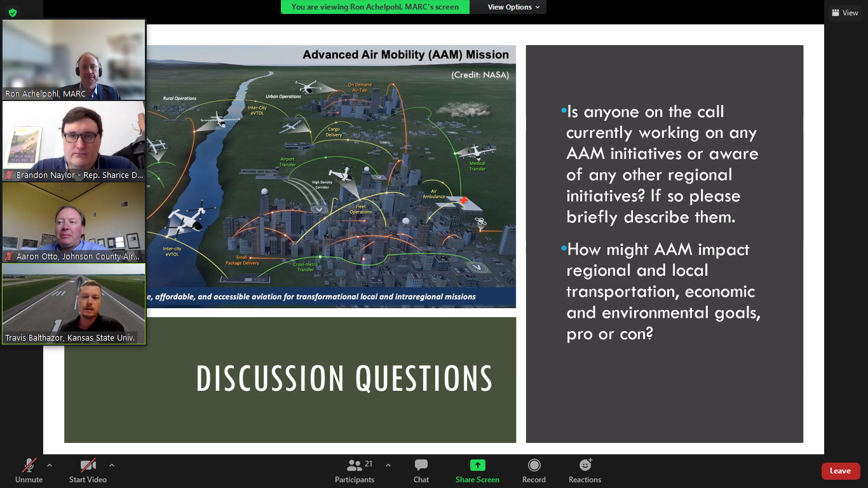The height and width of the screenshot is (488, 868).
Task: Click the 'Medical Transfer' label in the graphic
Action: pyautogui.click(x=477, y=166)
